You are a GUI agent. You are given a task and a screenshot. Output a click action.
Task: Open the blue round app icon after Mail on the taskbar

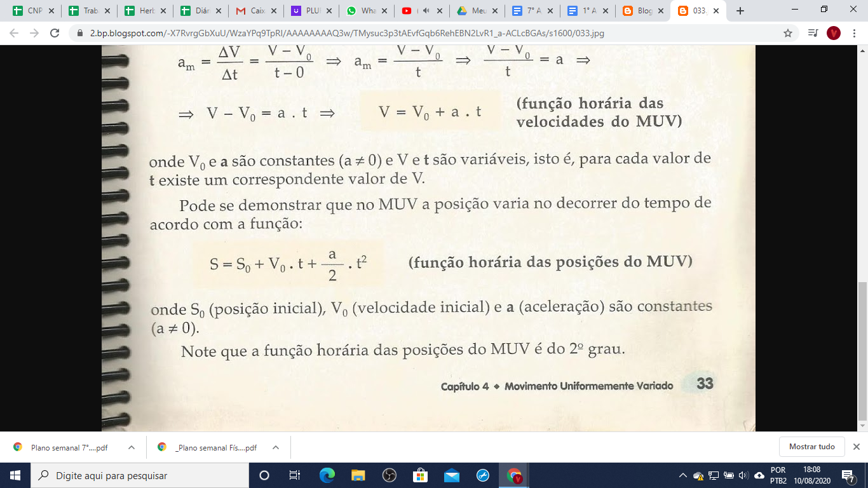(x=483, y=475)
